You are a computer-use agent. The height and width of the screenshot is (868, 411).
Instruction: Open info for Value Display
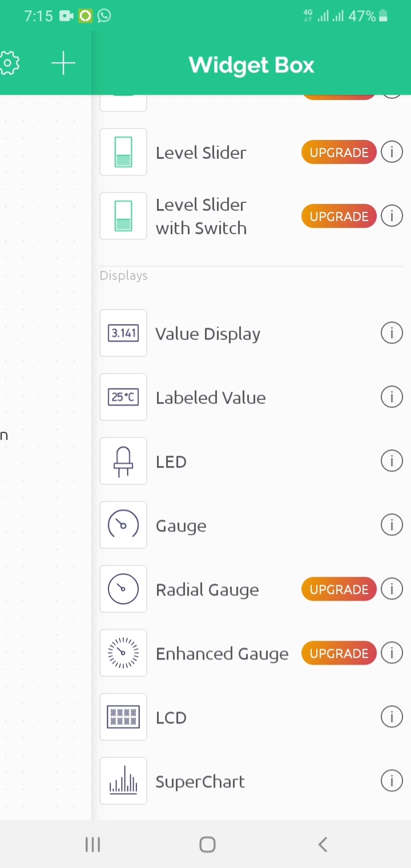click(x=392, y=333)
